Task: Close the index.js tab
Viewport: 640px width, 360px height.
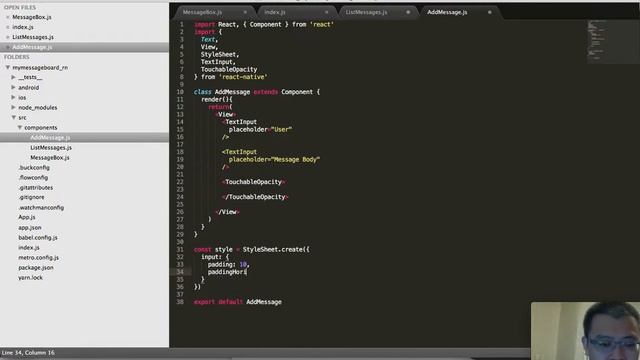Action: 327,12
